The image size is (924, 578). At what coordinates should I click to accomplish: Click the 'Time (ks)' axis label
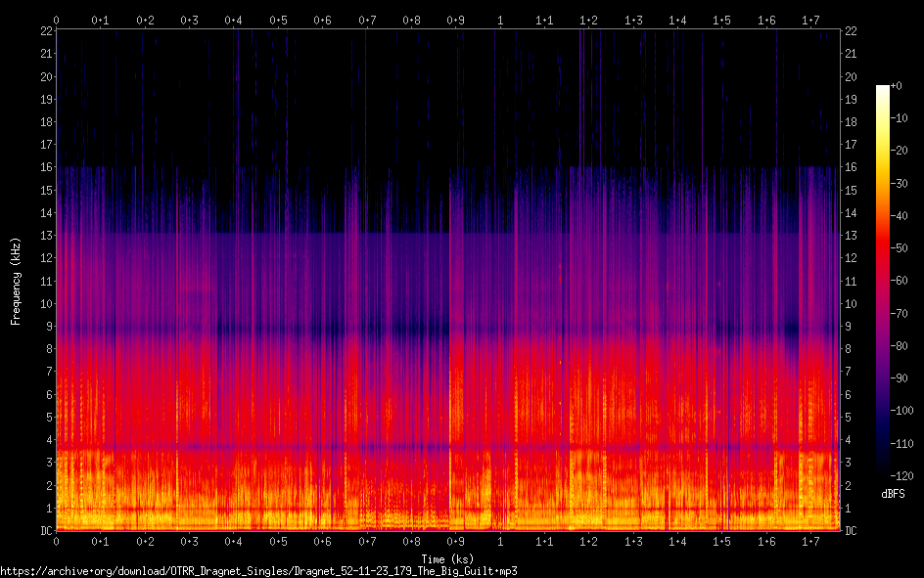click(447, 558)
